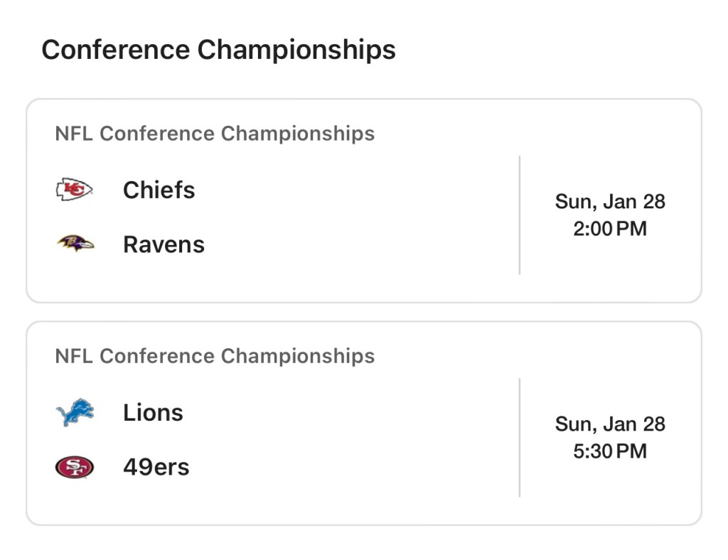Click the vertical divider in the Lions–49ers card
Image resolution: width=728 pixels, height=560 pixels.
[x=520, y=437]
